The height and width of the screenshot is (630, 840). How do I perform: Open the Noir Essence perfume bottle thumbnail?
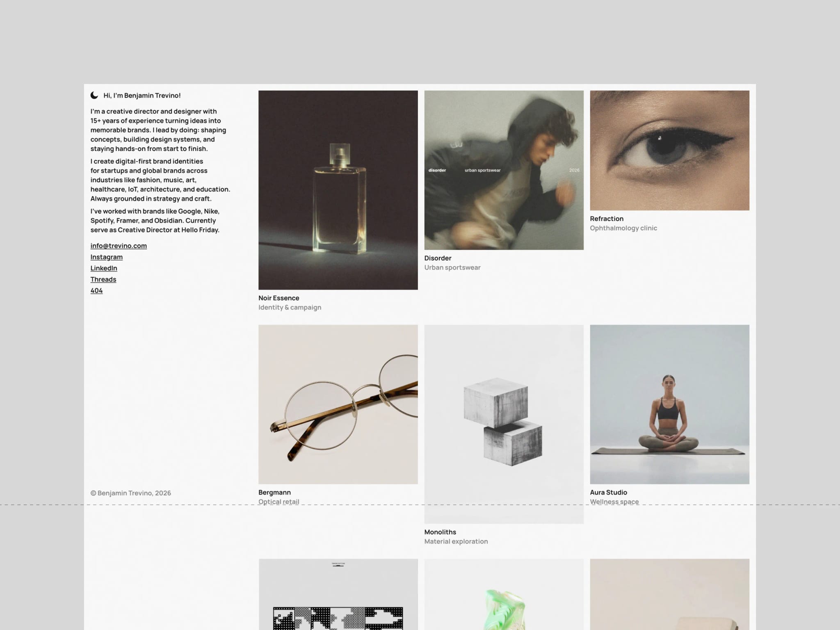tap(338, 190)
